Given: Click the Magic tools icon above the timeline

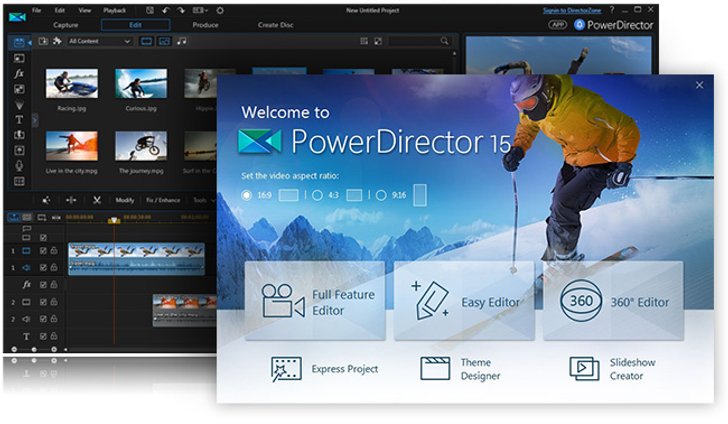Looking at the screenshot, I should pos(46,200).
